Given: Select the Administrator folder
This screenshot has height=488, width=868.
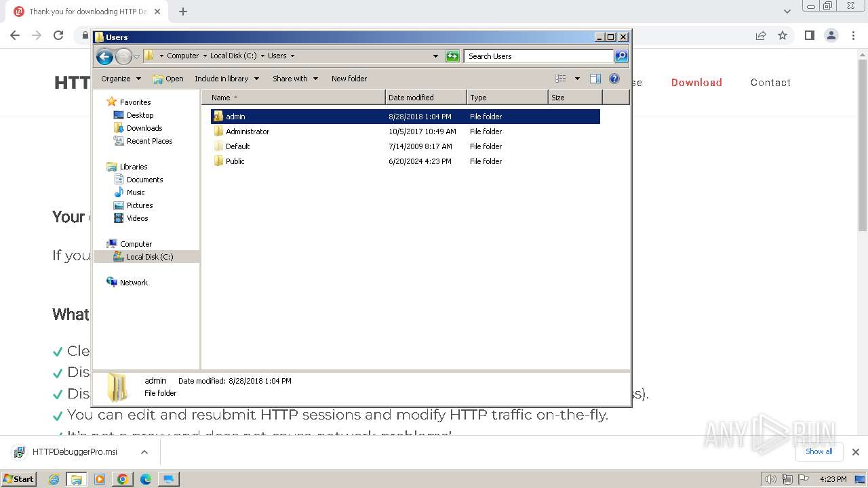Looking at the screenshot, I should (x=248, y=131).
